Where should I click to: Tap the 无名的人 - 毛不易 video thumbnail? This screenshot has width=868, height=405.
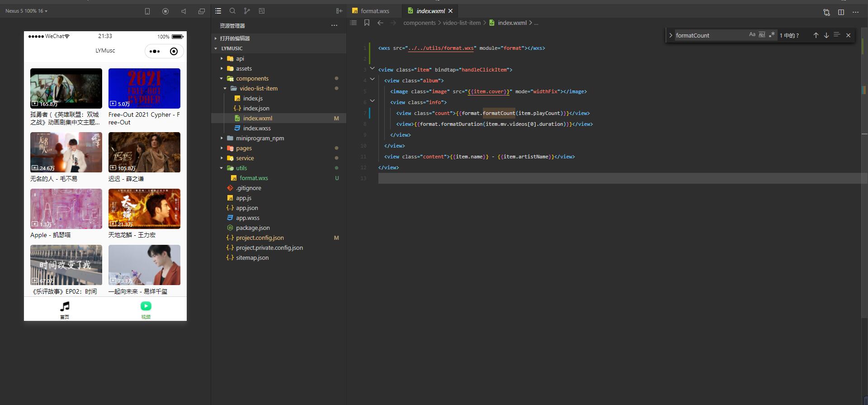[x=66, y=152]
